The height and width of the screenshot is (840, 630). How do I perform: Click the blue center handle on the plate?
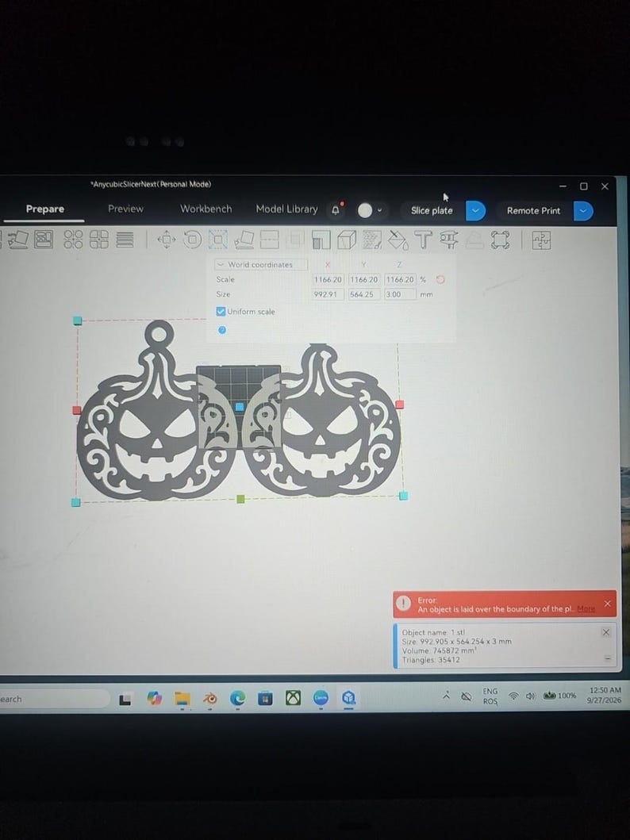240,407
